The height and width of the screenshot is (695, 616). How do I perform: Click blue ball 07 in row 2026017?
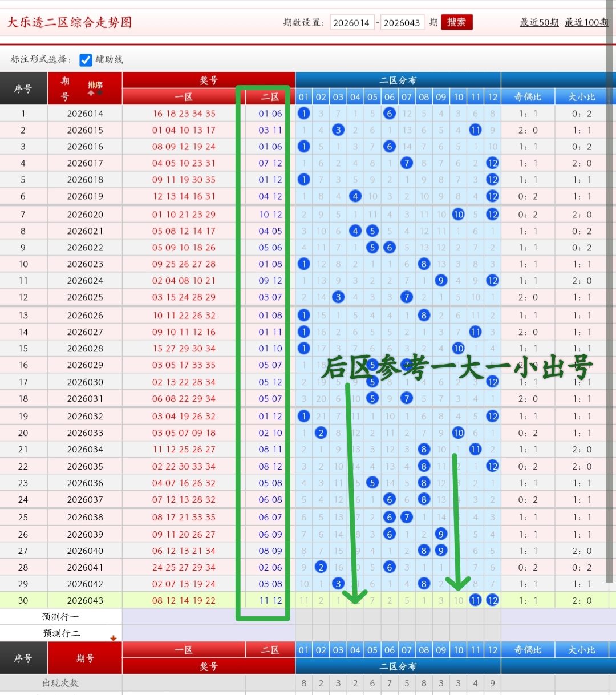pos(407,163)
